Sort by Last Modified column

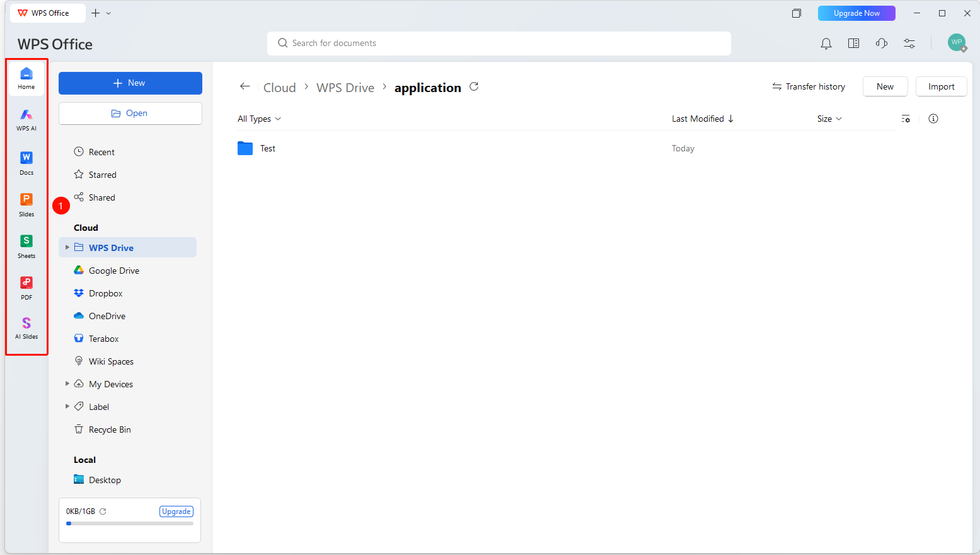[703, 119]
